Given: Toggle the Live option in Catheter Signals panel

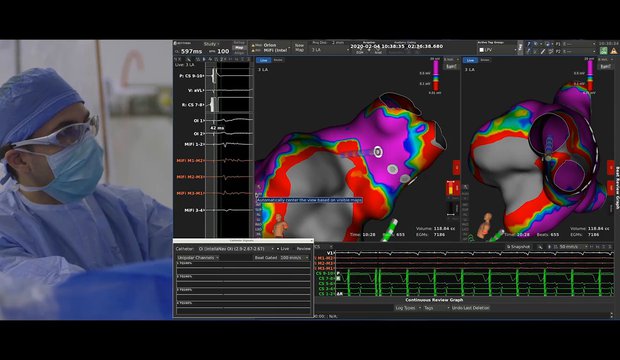Looking at the screenshot, I should click(283, 248).
